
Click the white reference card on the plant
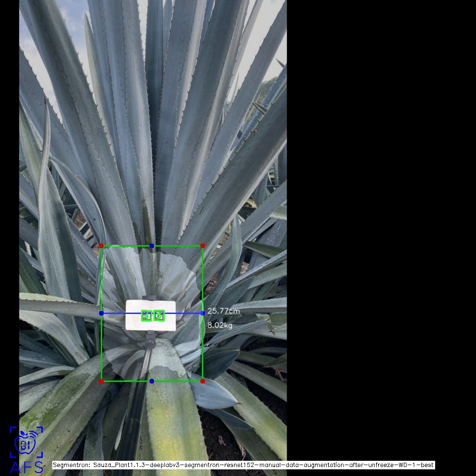[151, 315]
